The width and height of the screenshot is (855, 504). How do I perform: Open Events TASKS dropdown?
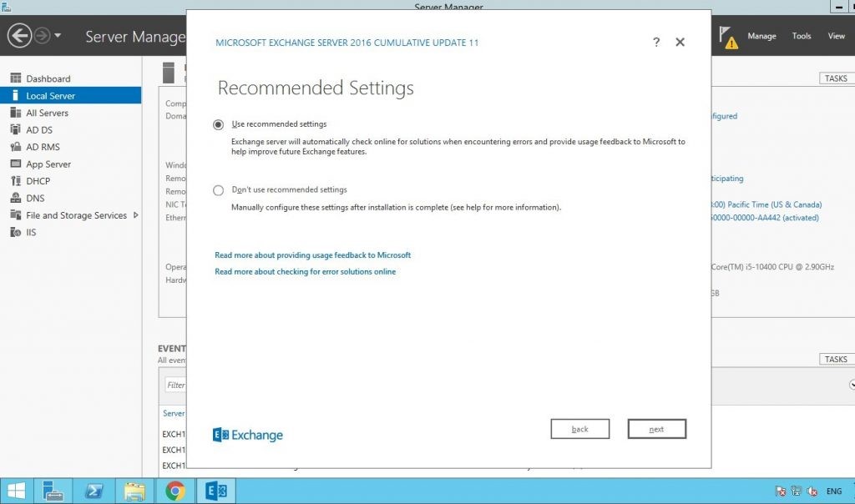tap(837, 359)
